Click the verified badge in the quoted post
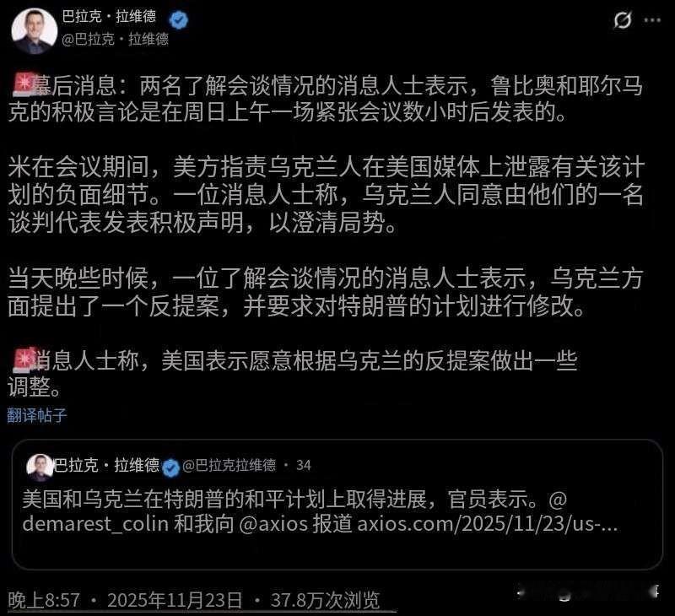 click(171, 467)
